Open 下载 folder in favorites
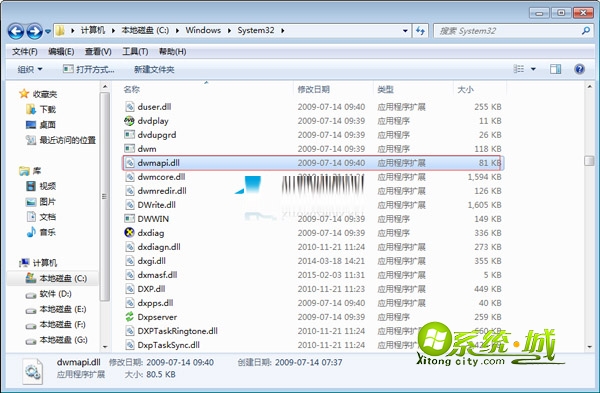This screenshot has height=393, width=600. (x=41, y=109)
